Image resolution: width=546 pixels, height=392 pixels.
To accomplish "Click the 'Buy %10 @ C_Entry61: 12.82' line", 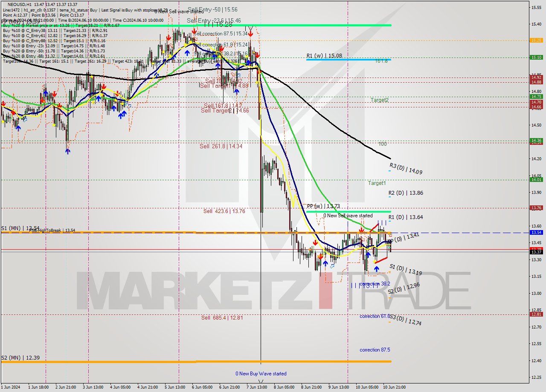I will point(55,36).
